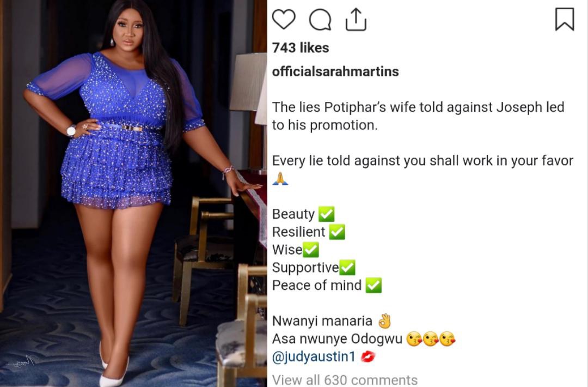This screenshot has height=387, width=588.
Task: Click the green checkmark beside Resilient
Action: pos(337,232)
